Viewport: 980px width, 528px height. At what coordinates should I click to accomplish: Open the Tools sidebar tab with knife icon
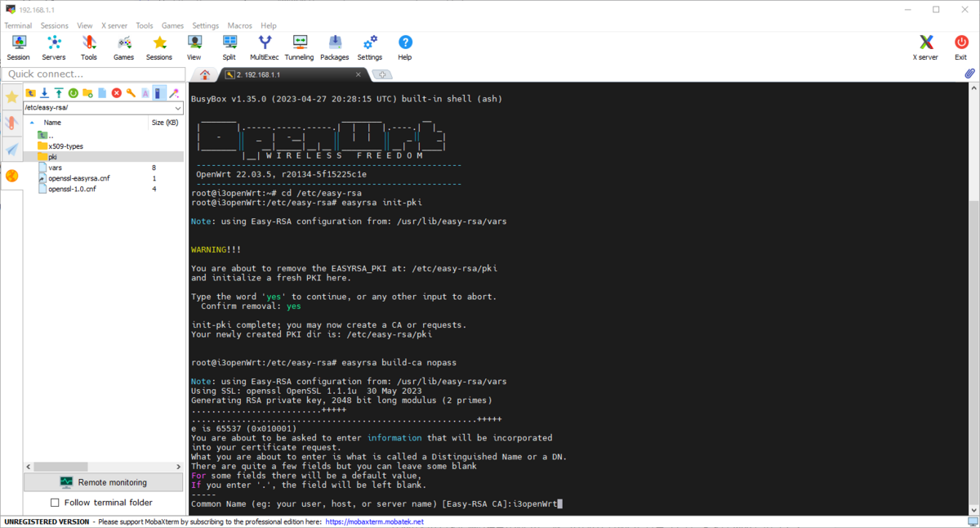11,123
